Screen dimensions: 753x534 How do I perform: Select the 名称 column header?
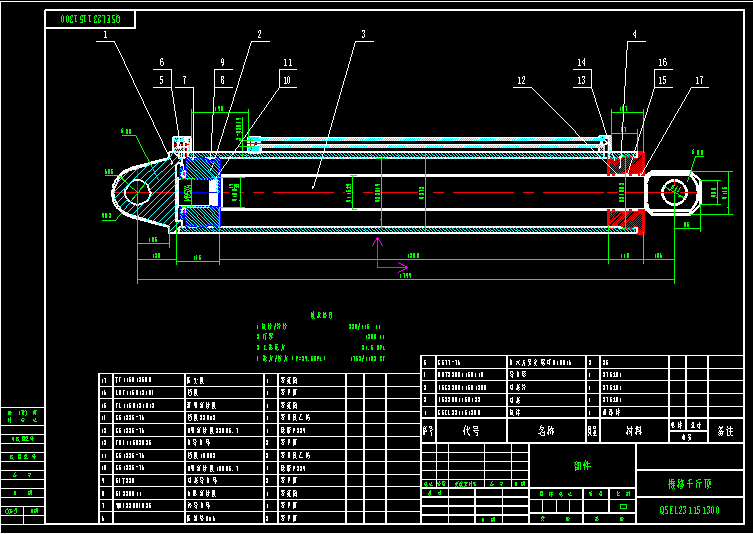pyautogui.click(x=547, y=431)
